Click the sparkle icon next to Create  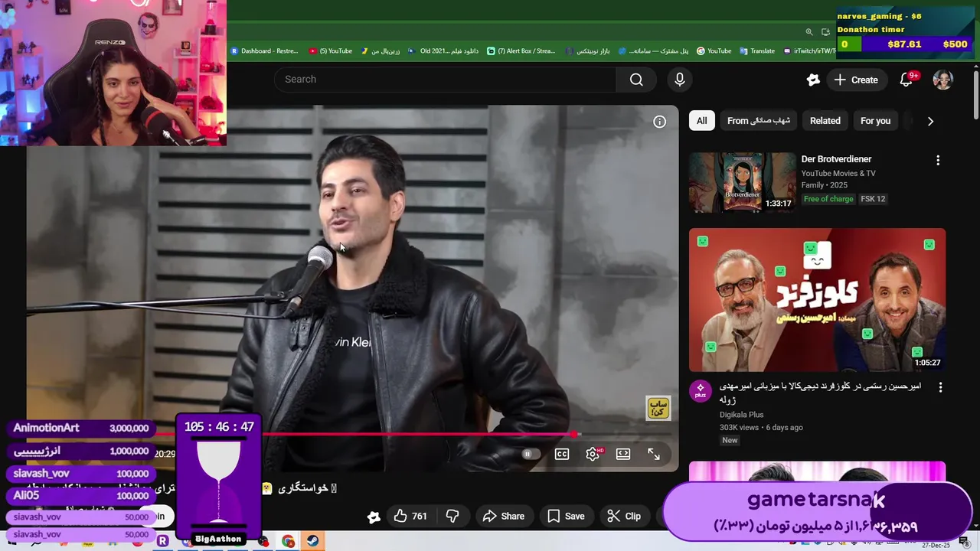[813, 80]
